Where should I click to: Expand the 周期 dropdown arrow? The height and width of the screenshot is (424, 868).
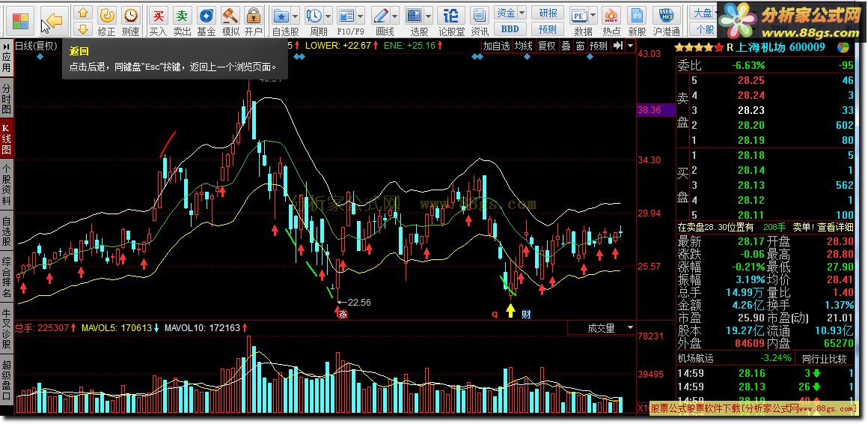pyautogui.click(x=328, y=15)
